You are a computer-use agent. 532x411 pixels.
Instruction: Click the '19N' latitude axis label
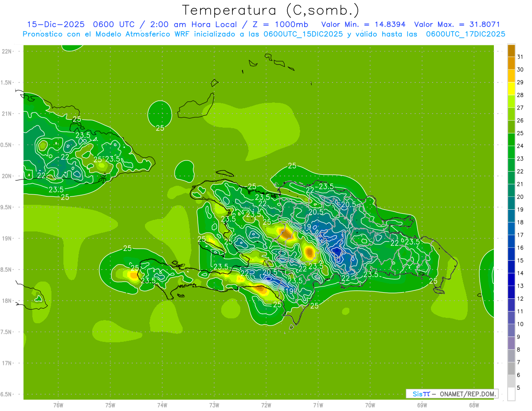[x=6, y=238]
